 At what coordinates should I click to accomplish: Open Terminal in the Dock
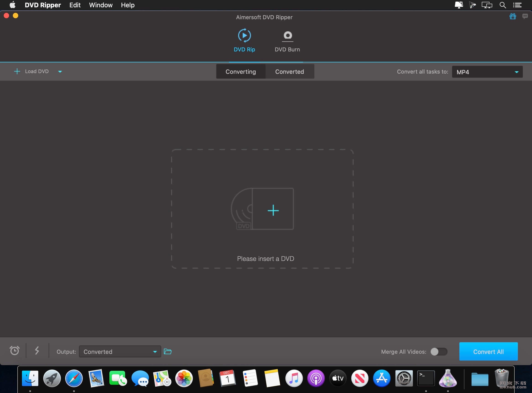(x=426, y=378)
